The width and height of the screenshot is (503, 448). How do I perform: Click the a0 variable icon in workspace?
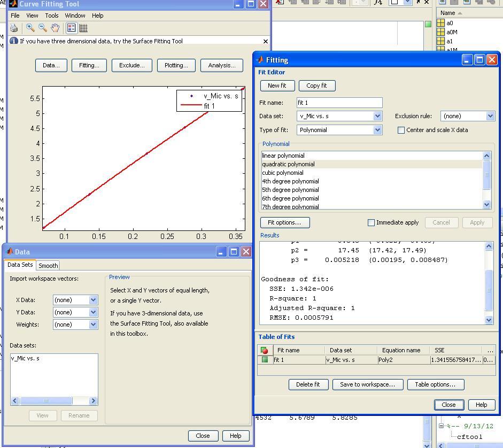pos(441,23)
